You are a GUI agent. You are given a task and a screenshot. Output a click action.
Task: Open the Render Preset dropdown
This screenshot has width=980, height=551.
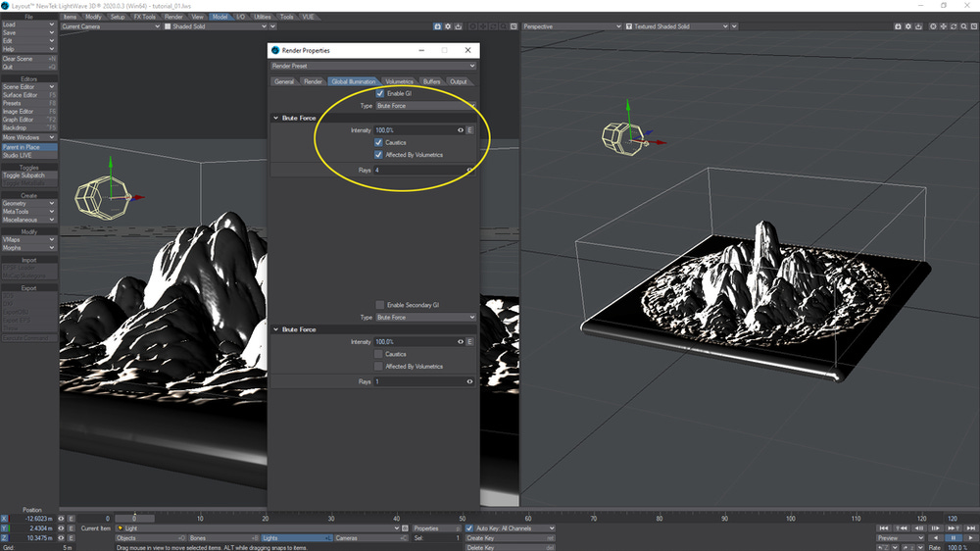click(373, 66)
